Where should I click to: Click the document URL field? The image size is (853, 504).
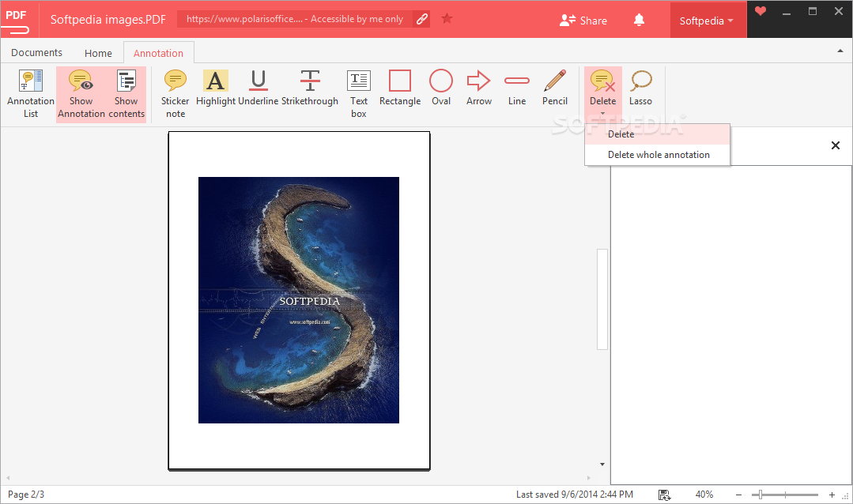(294, 19)
